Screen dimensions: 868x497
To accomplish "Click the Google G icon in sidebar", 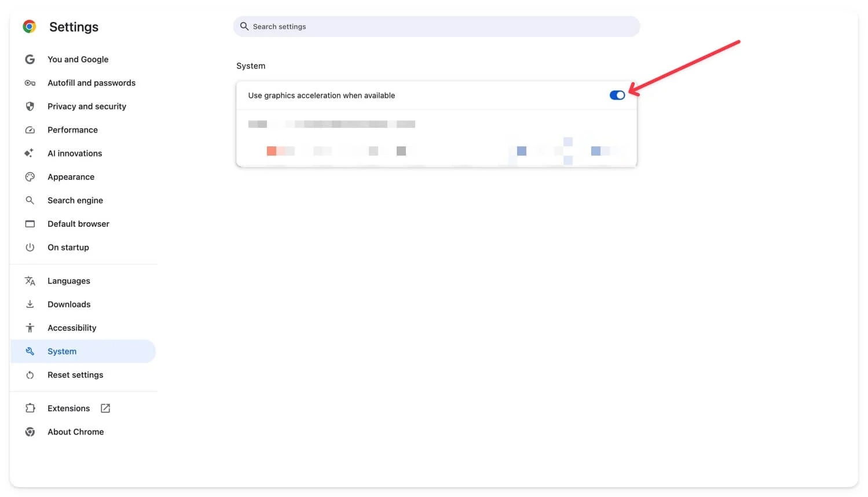I will [x=30, y=60].
